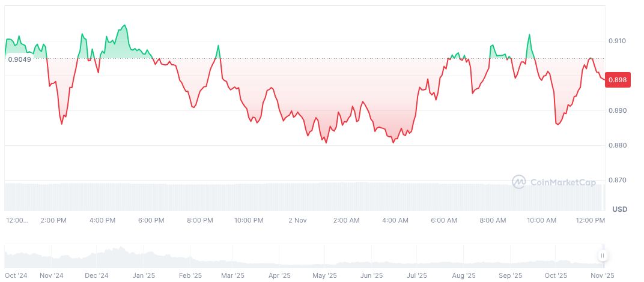Click the 0.9049 opening price label
This screenshot has width=644, height=282.
(x=19, y=59)
